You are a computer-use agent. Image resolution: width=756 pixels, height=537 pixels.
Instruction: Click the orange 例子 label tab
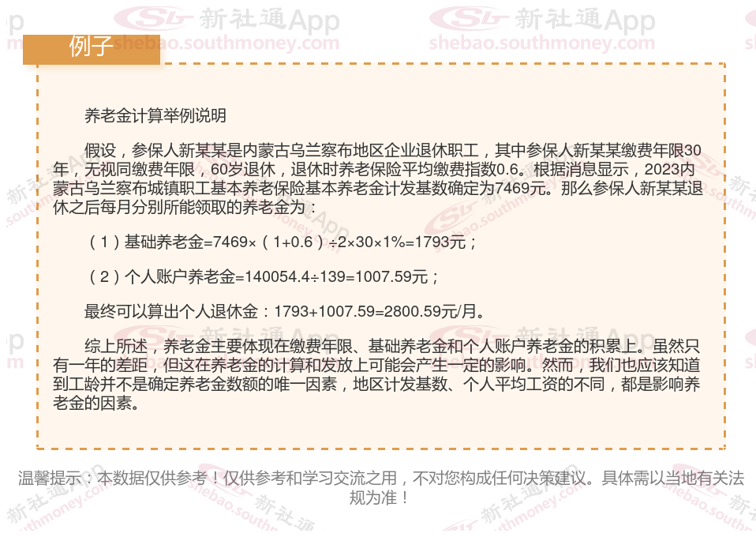[91, 49]
